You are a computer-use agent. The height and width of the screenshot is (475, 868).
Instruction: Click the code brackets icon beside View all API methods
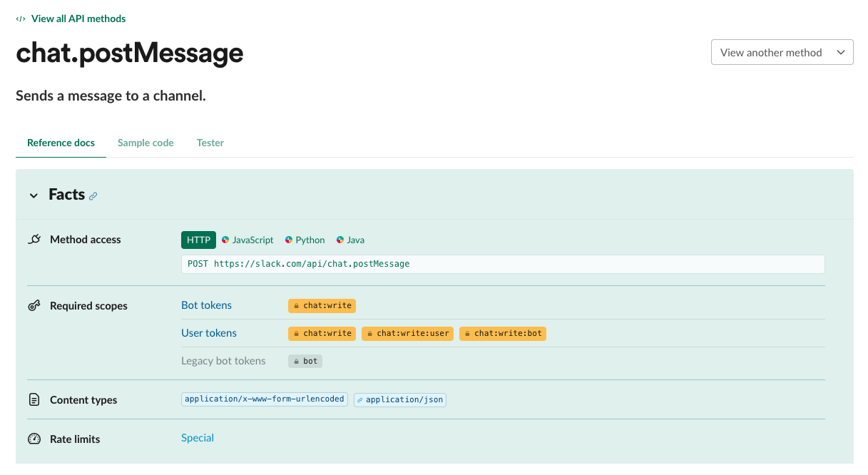21,19
